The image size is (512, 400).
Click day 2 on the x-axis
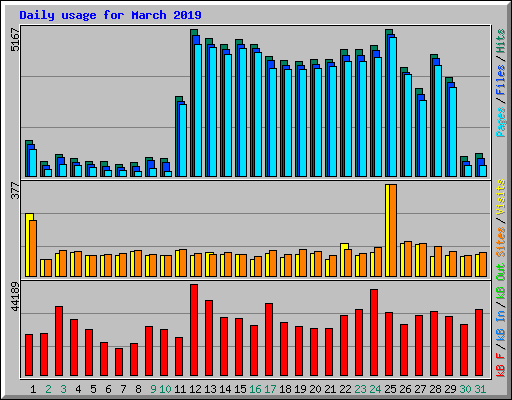pos(48,389)
